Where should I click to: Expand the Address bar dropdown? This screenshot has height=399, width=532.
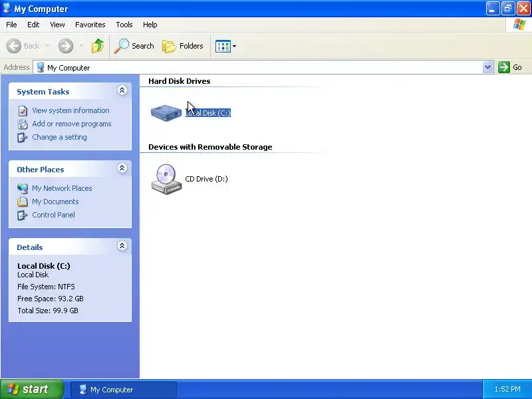pyautogui.click(x=487, y=67)
